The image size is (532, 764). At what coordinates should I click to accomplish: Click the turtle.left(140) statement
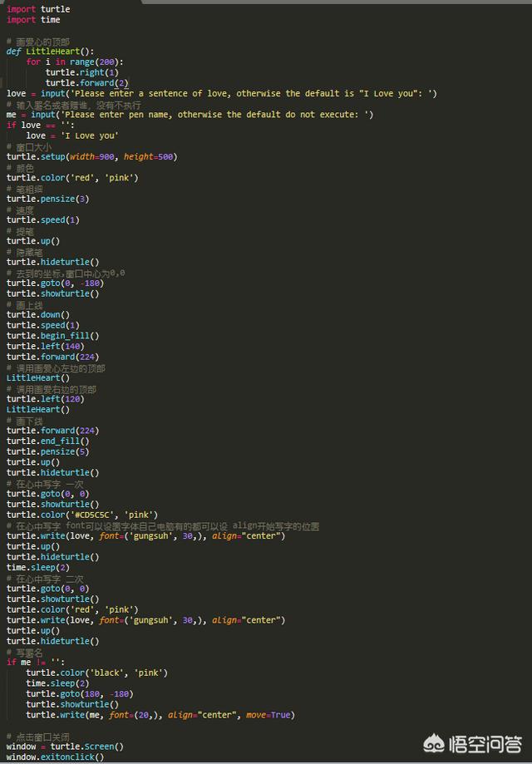[47, 346]
